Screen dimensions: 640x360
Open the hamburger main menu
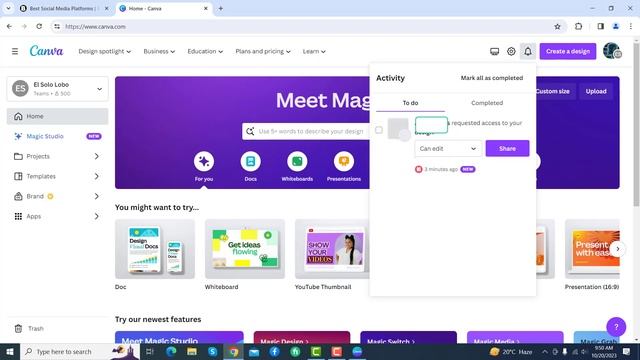[15, 51]
